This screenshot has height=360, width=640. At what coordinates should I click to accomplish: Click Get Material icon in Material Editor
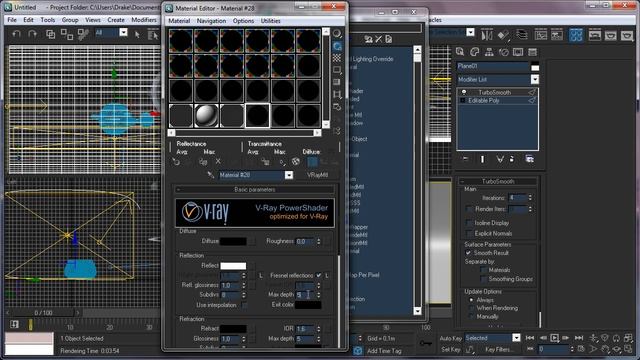click(x=176, y=162)
